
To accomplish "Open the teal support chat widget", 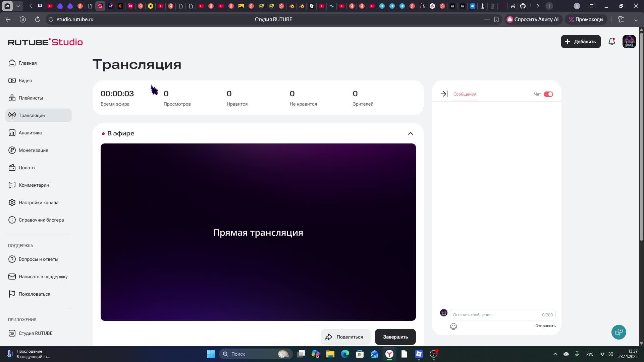I will (x=619, y=332).
